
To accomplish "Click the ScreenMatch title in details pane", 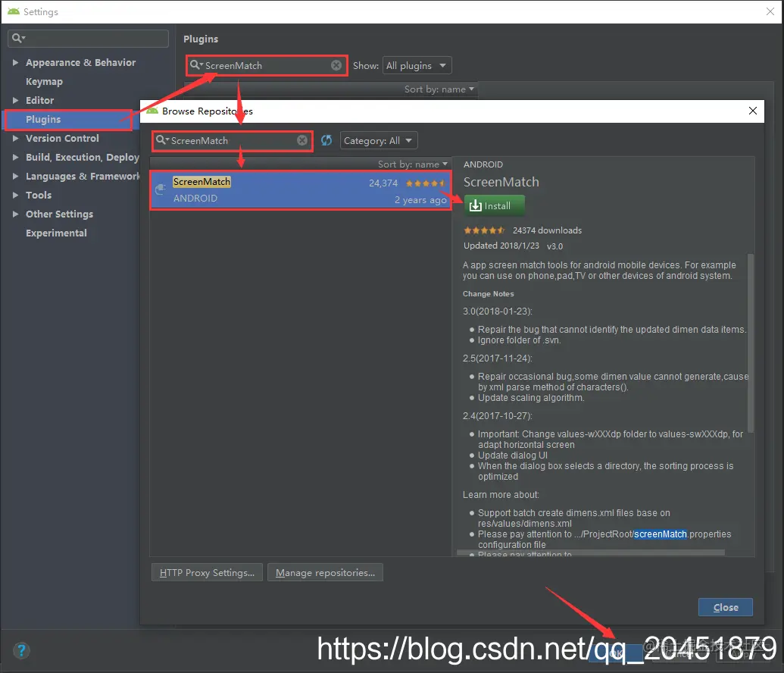I will [501, 182].
